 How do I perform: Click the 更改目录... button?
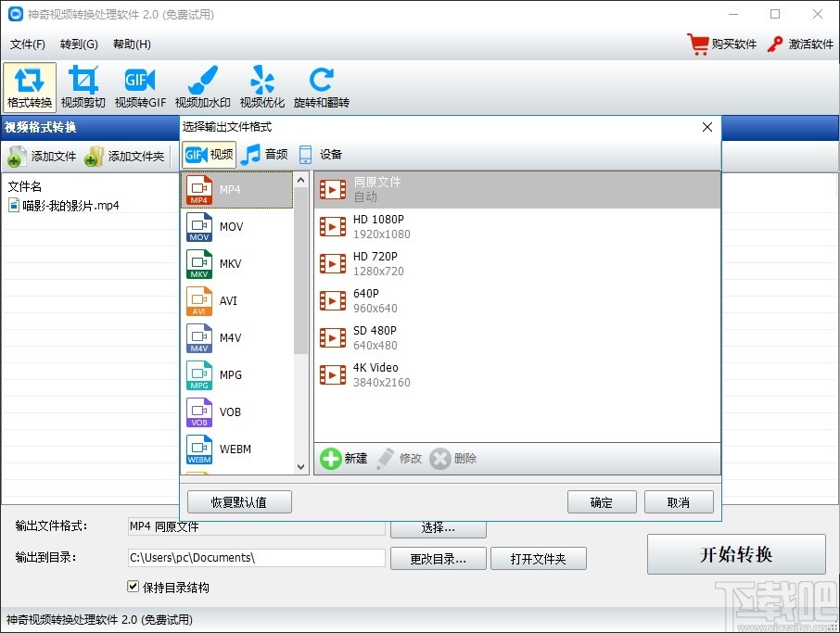(x=439, y=559)
